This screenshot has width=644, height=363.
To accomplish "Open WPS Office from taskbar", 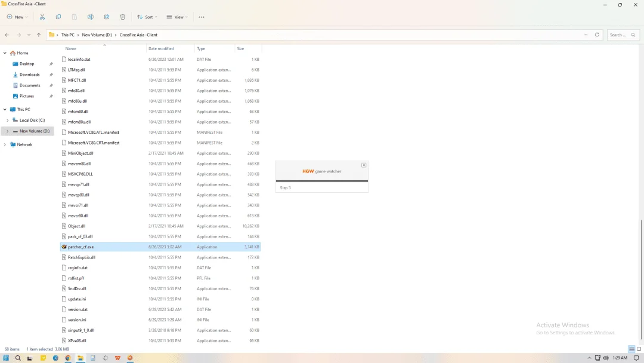I will 117,358.
